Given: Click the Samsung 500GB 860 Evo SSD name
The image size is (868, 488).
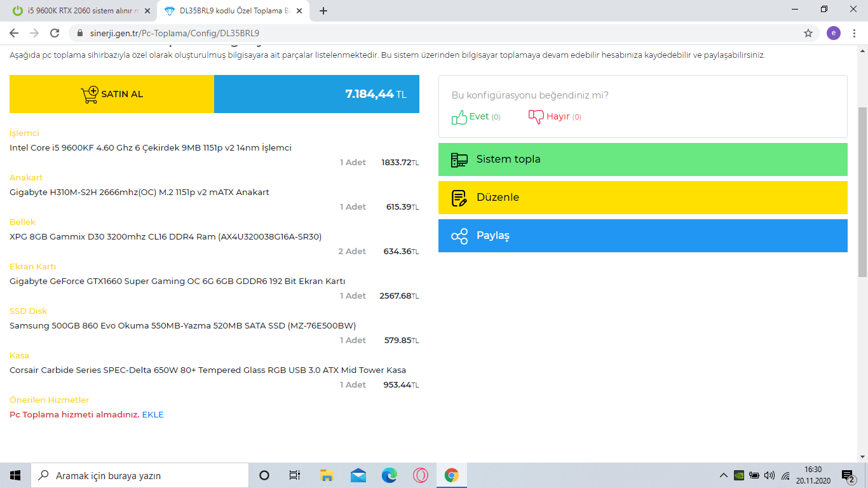Looking at the screenshot, I should pos(183,326).
